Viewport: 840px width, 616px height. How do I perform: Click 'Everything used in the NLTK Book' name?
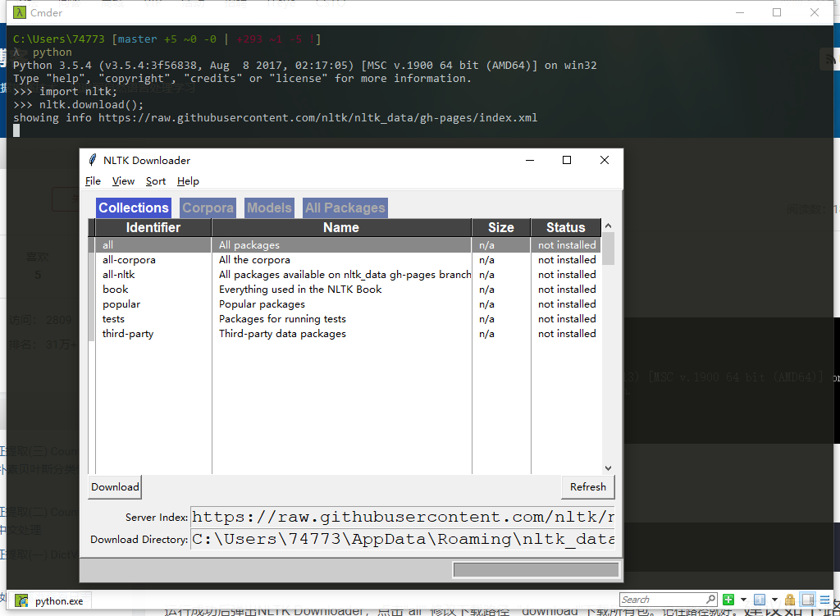(x=300, y=290)
